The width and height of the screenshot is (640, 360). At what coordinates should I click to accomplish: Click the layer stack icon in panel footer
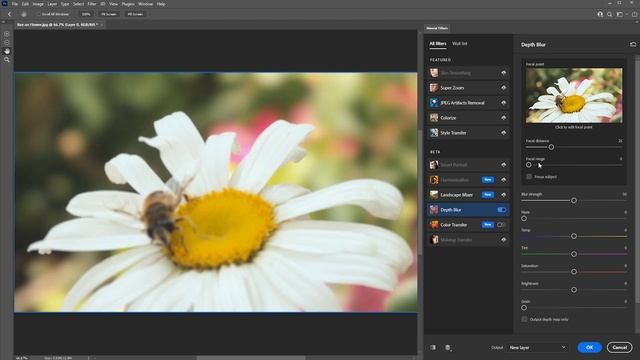coord(448,348)
